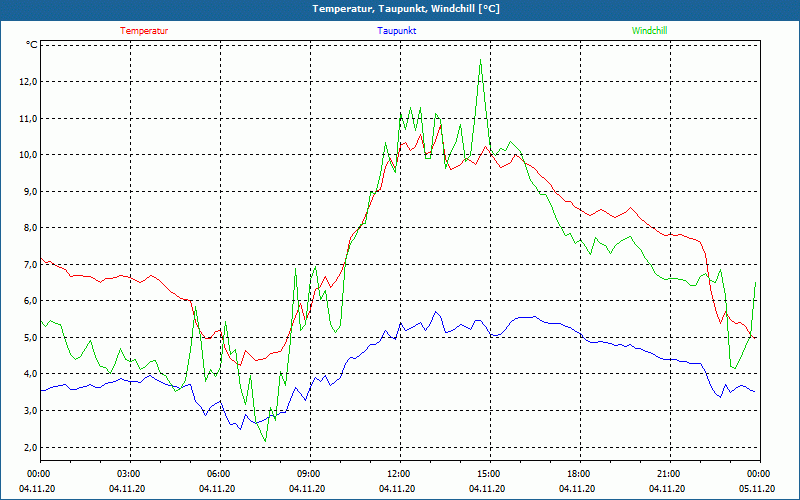
Task: Click the 5,0 y-axis value label
Action: (x=30, y=337)
